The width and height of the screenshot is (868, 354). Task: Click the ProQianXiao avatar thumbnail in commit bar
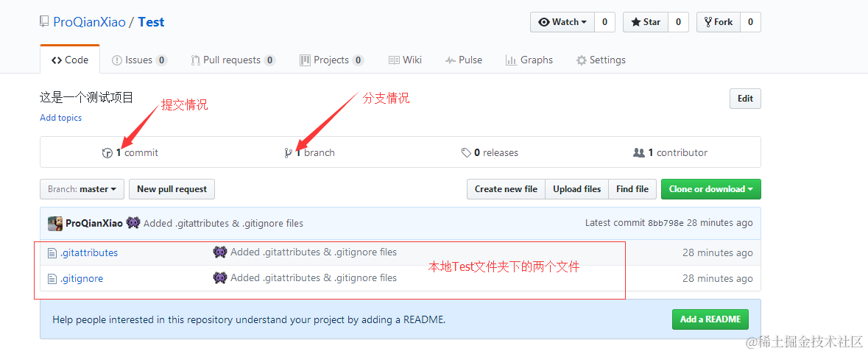(x=54, y=224)
